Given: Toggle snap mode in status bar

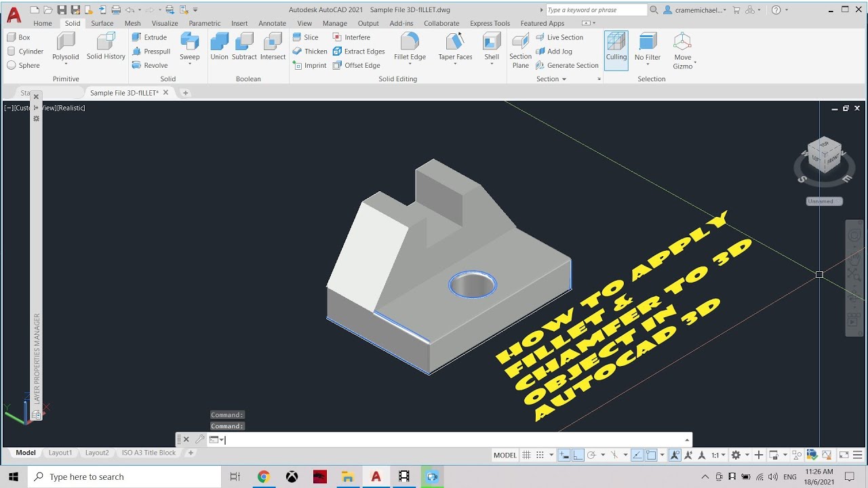Looking at the screenshot, I should (x=540, y=455).
